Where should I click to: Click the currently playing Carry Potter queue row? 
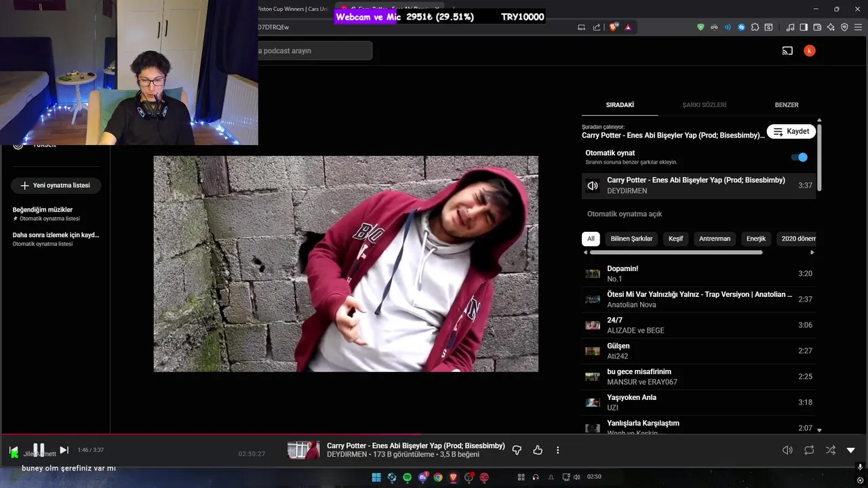[698, 186]
